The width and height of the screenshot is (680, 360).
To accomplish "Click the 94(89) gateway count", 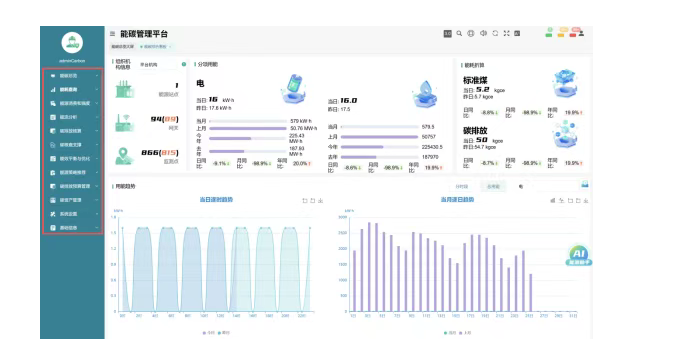I will pos(164,119).
